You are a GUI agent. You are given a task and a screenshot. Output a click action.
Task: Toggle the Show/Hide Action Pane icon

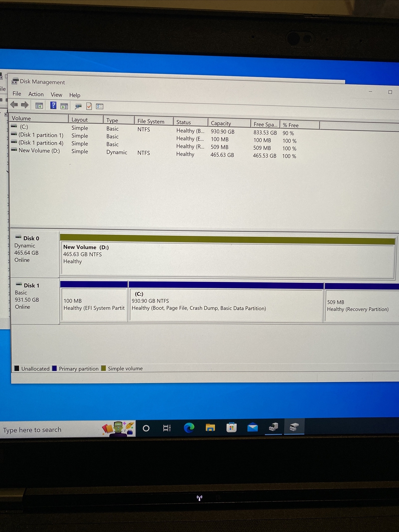point(64,106)
